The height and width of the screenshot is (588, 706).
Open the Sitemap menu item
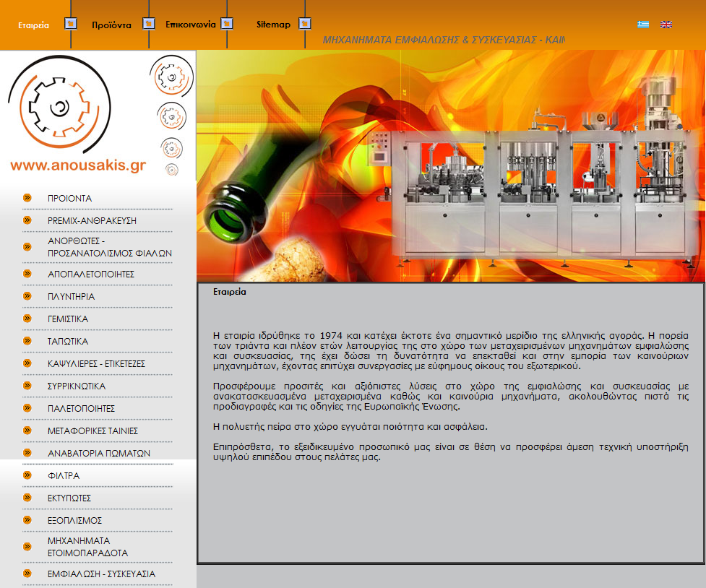273,25
